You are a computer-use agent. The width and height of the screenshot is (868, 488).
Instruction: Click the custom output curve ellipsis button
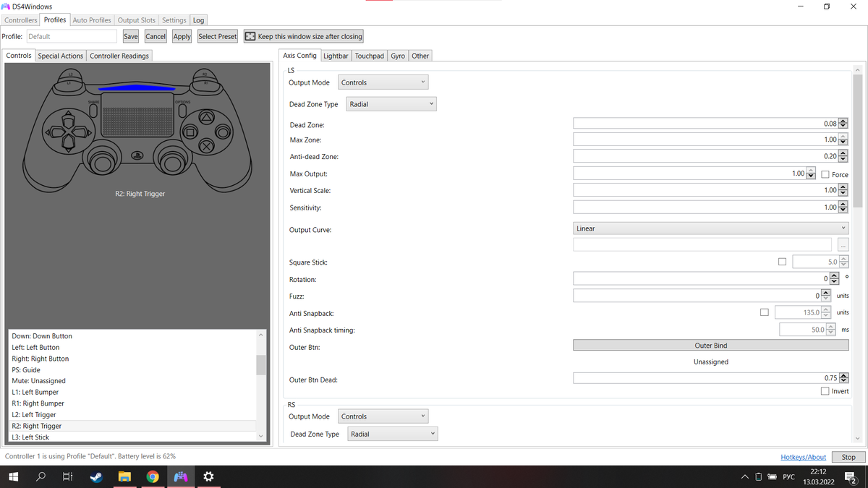(843, 246)
